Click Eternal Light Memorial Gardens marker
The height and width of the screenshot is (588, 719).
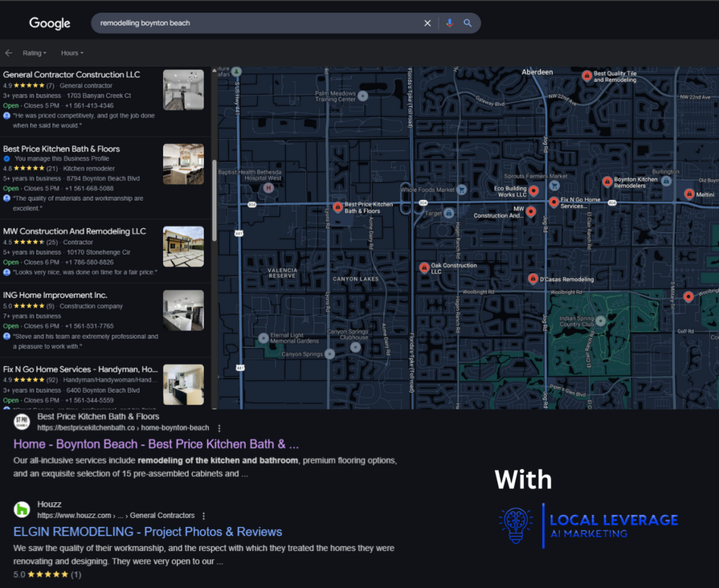tap(263, 338)
